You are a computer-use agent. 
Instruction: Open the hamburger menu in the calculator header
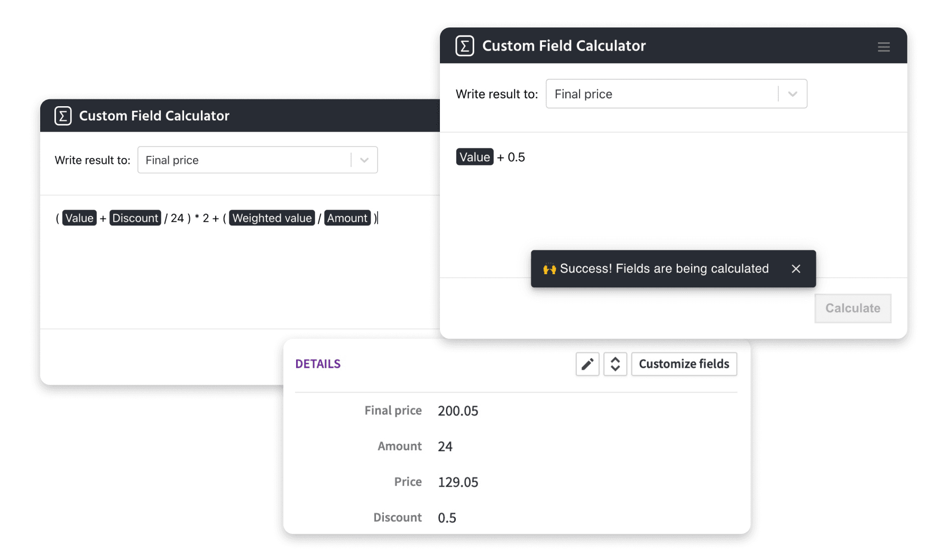click(x=884, y=46)
